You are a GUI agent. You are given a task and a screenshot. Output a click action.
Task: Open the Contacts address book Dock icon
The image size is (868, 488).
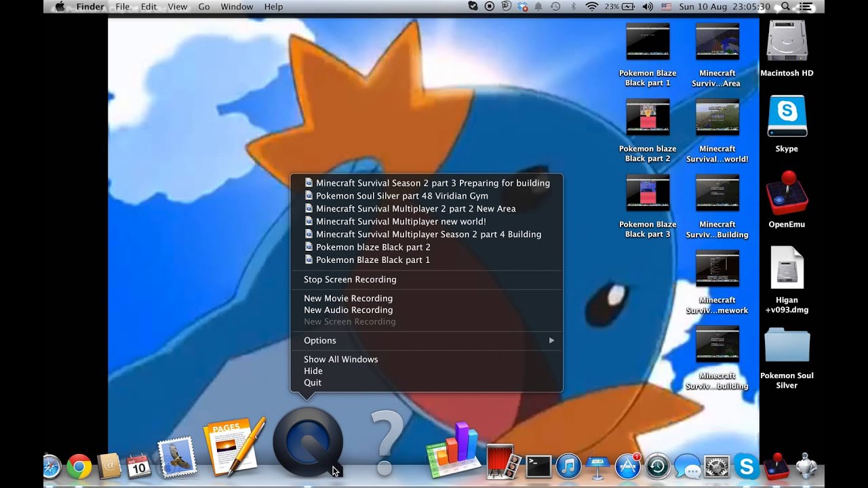click(108, 466)
